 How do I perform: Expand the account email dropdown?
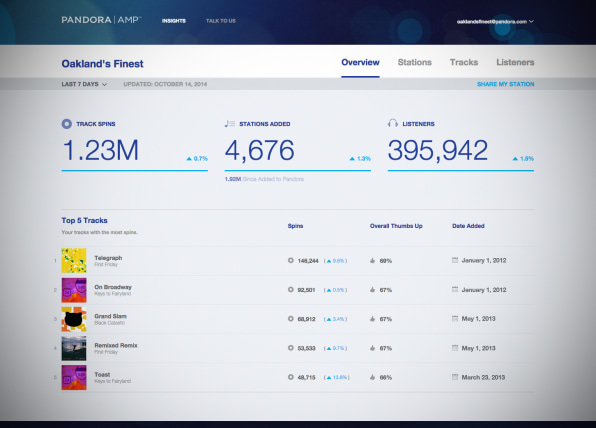click(x=495, y=22)
